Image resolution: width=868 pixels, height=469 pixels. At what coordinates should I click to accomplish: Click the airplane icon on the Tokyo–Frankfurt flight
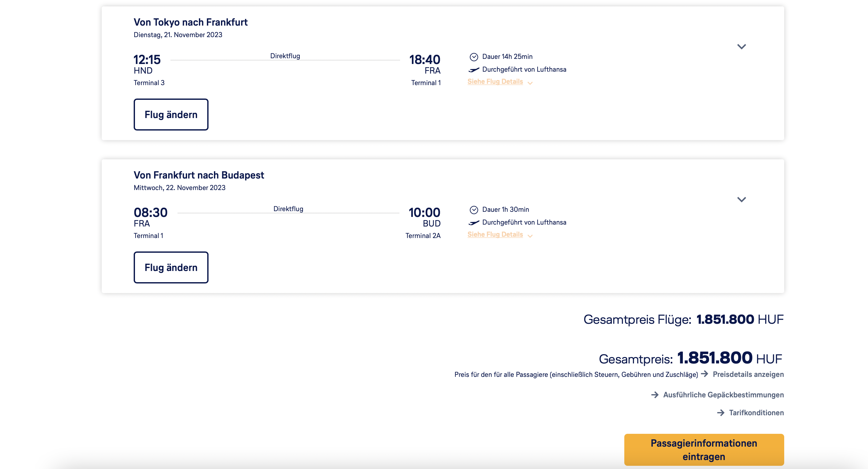click(x=474, y=70)
